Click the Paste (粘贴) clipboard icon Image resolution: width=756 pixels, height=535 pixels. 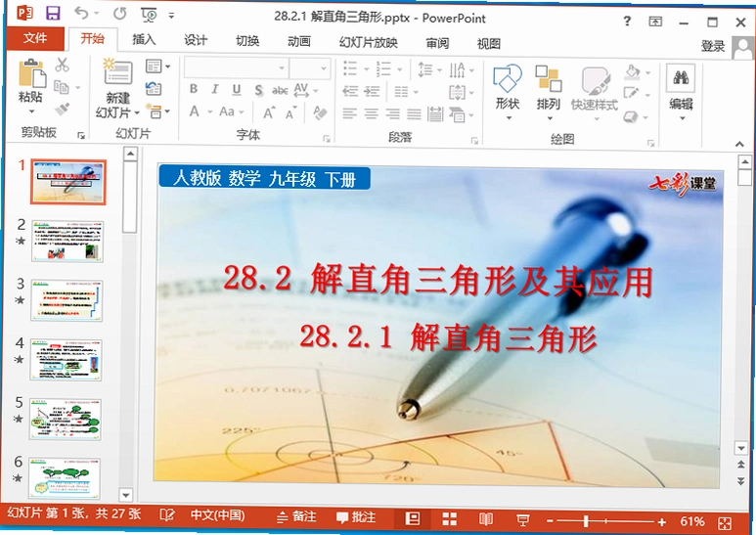click(31, 73)
